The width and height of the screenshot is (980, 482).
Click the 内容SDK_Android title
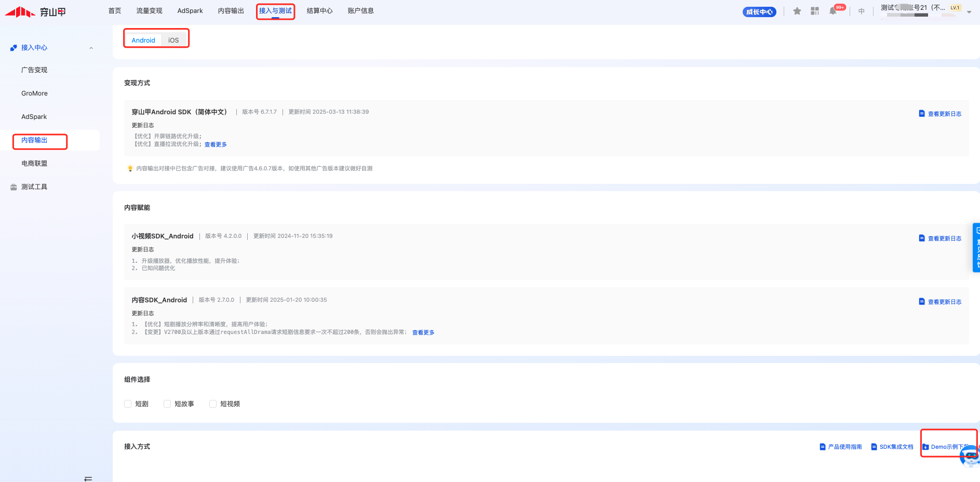pyautogui.click(x=159, y=300)
